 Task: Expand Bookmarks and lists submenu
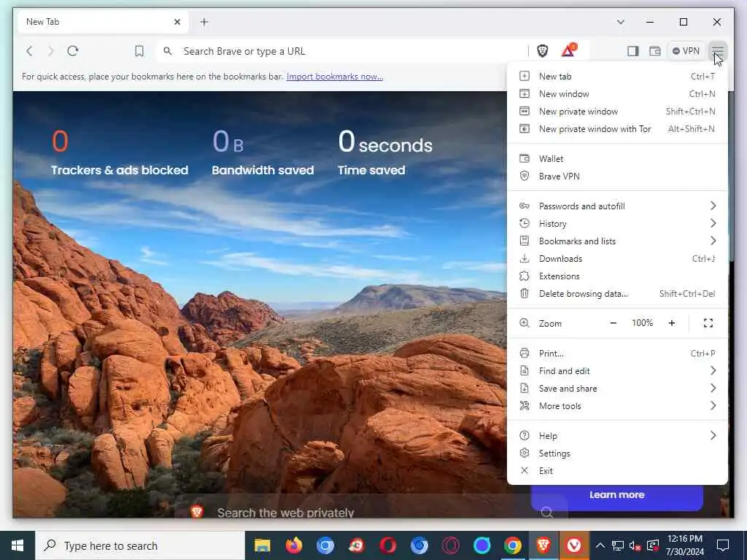tap(617, 241)
